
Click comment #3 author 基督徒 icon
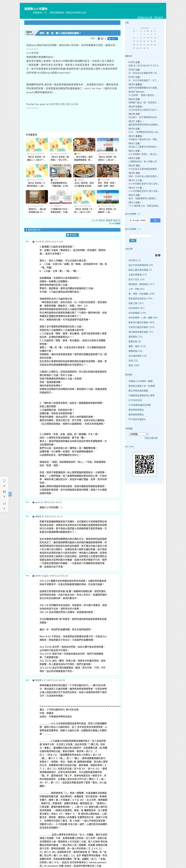click(33, 517)
